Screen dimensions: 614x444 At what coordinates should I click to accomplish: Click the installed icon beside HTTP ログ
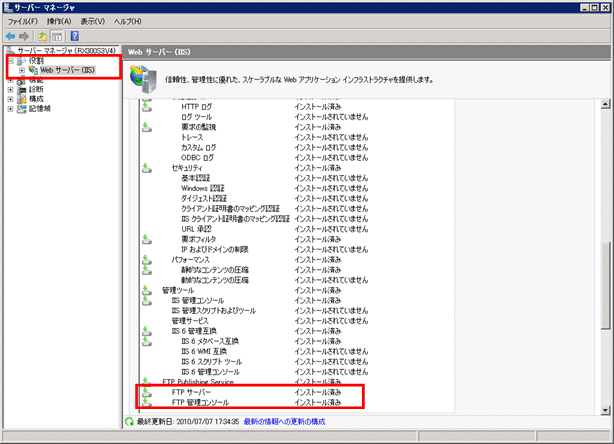[x=147, y=106]
